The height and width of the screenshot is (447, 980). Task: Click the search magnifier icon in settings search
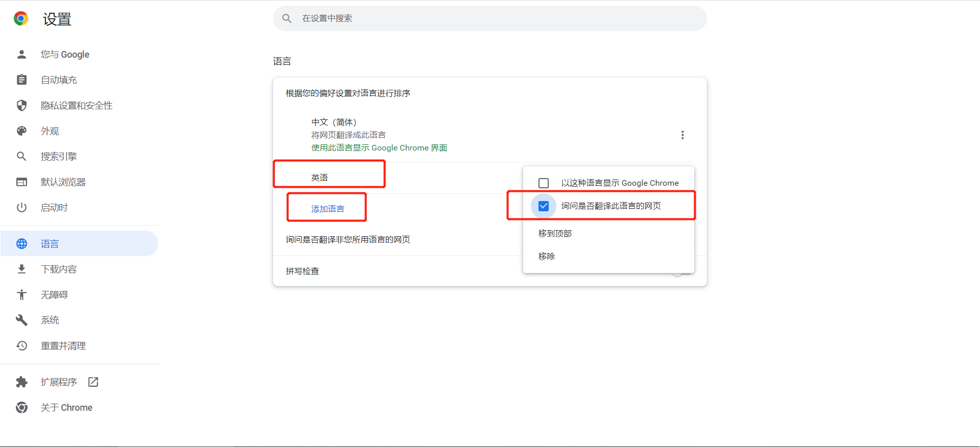pyautogui.click(x=287, y=18)
